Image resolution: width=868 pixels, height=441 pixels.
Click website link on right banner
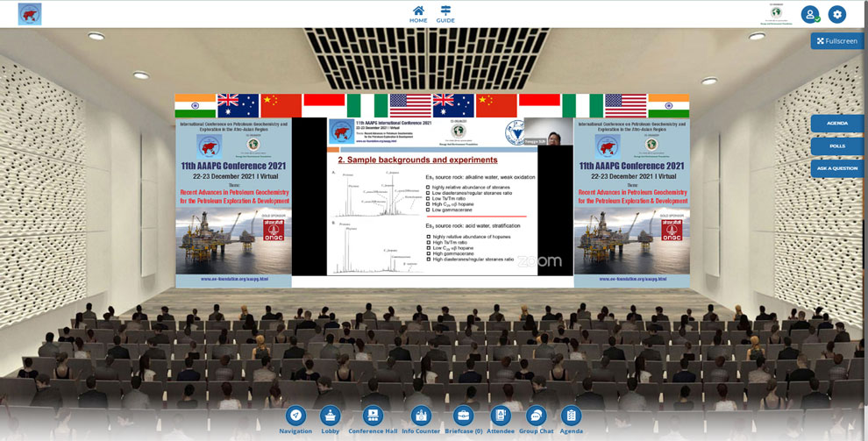(632, 280)
